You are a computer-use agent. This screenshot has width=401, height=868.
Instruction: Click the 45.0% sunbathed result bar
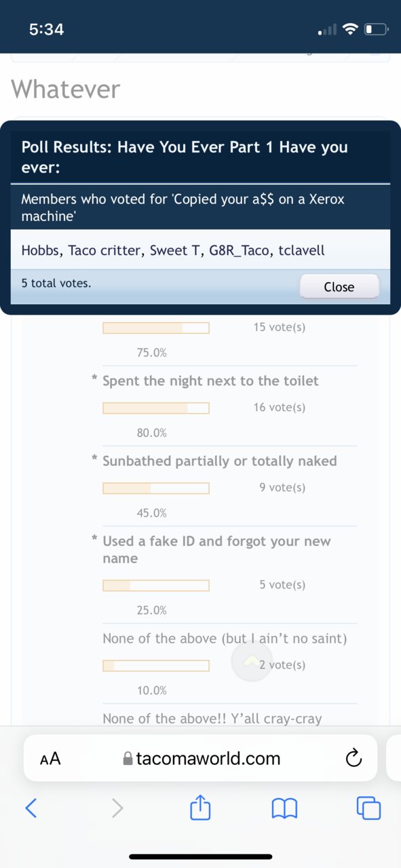[156, 488]
